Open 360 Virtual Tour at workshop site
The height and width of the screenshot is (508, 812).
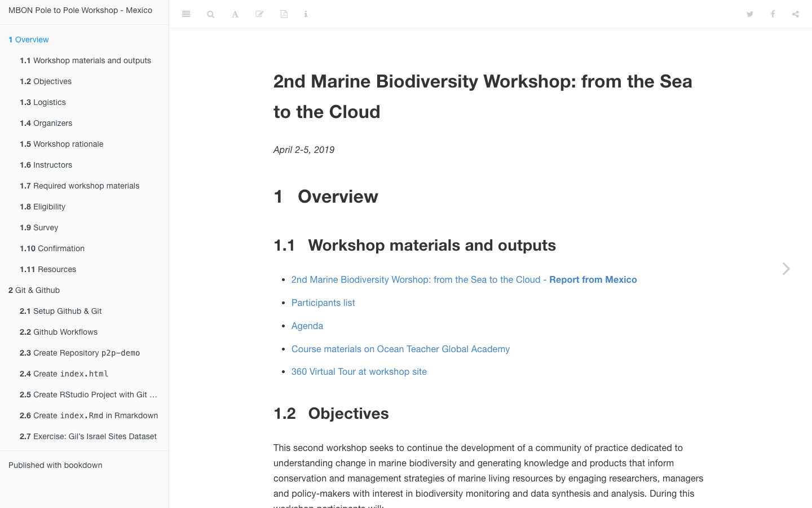coord(359,371)
